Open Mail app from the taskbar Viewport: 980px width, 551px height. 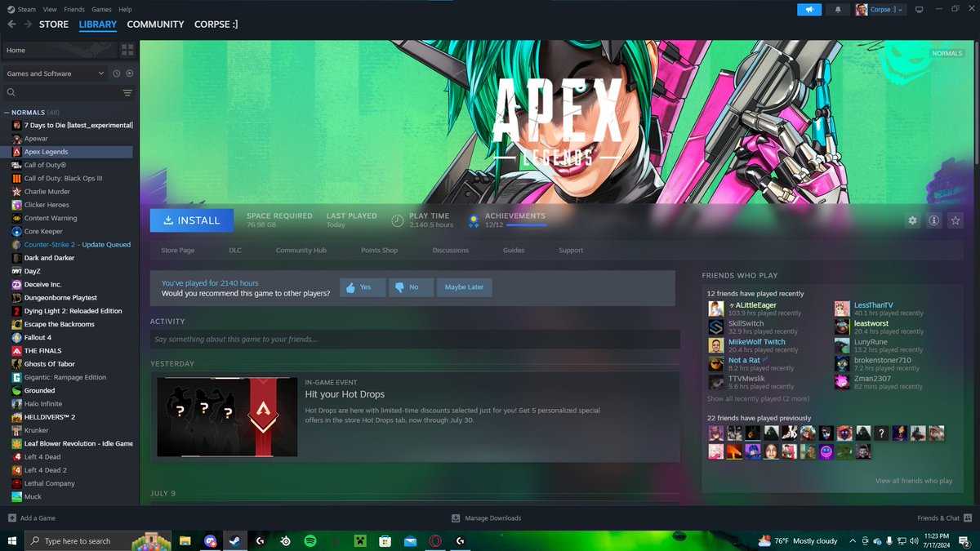410,540
